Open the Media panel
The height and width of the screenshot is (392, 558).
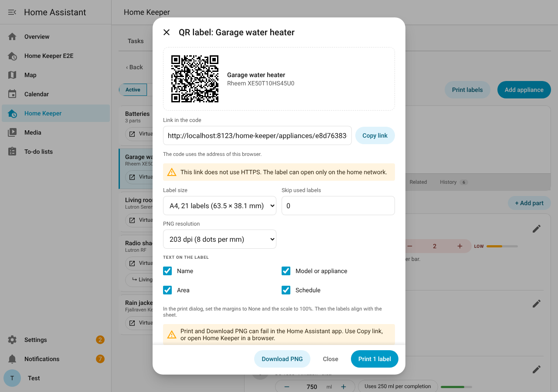pyautogui.click(x=56, y=132)
